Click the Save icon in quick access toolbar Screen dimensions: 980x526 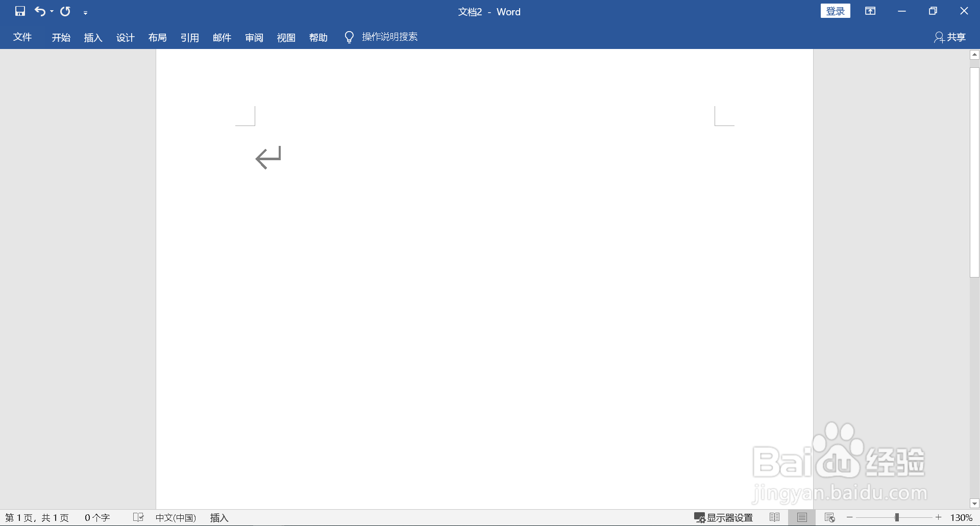pyautogui.click(x=20, y=11)
